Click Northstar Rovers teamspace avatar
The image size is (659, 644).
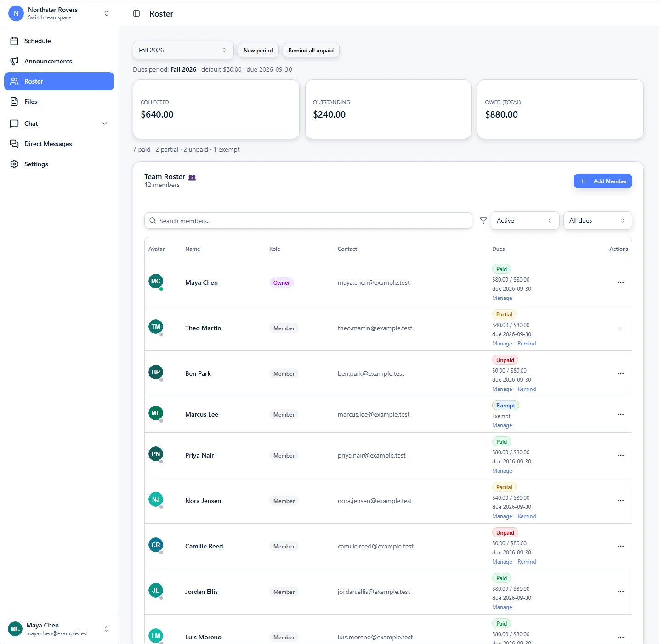pos(16,13)
